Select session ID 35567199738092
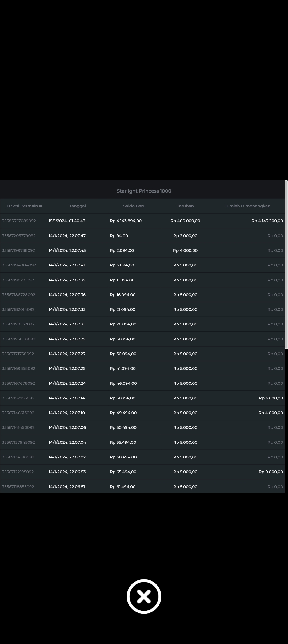The height and width of the screenshot is (644, 288). tap(18, 250)
